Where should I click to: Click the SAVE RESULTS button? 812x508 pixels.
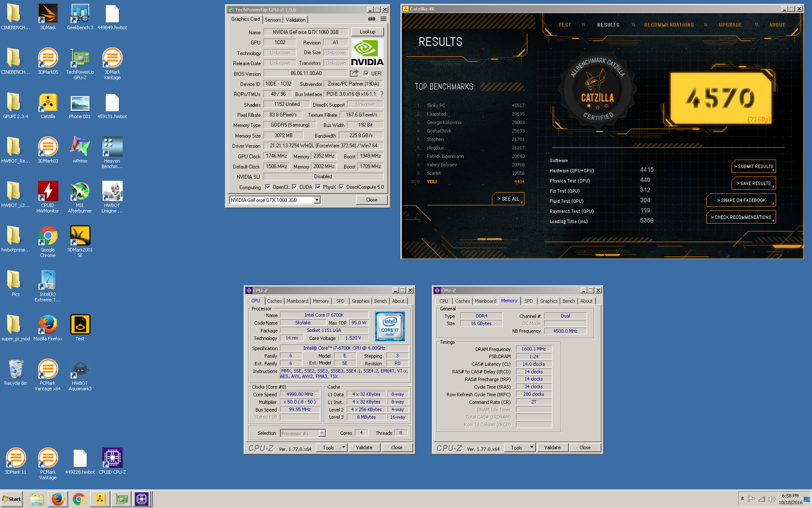[x=754, y=183]
